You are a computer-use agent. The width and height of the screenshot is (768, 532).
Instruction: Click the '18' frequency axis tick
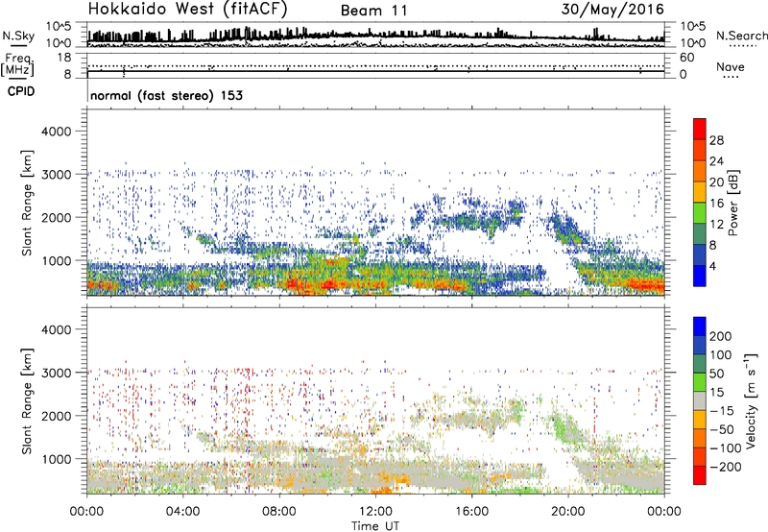pyautogui.click(x=64, y=58)
